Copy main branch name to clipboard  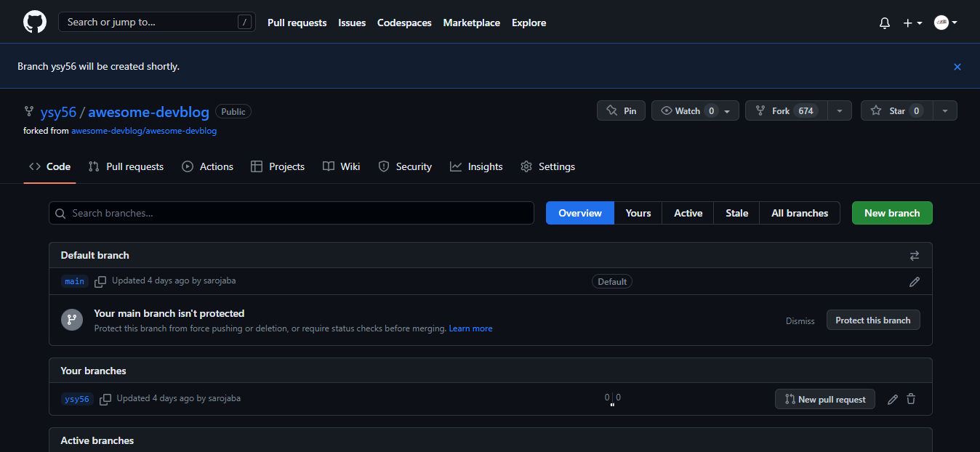point(100,281)
